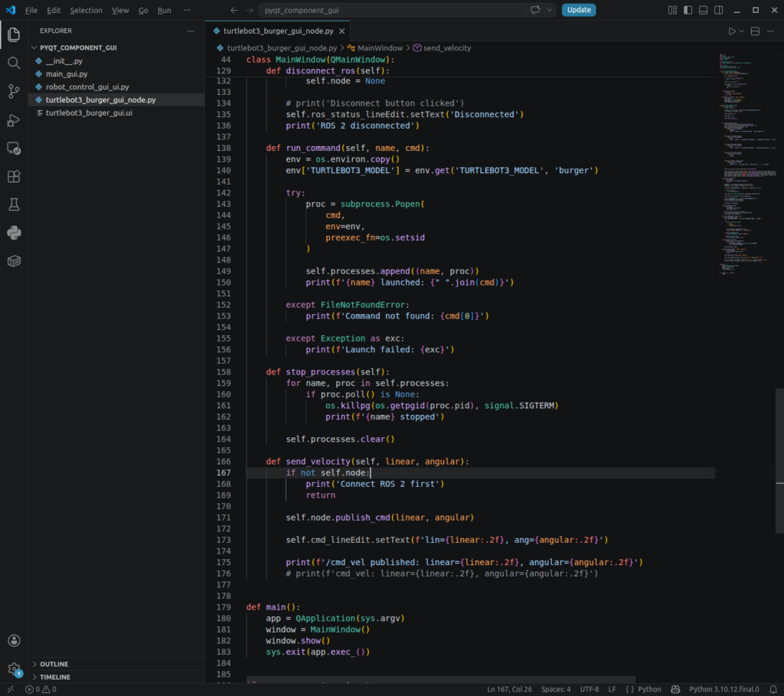The height and width of the screenshot is (696, 784).
Task: Click the editor vertical scrollbar thumb
Action: click(x=779, y=460)
